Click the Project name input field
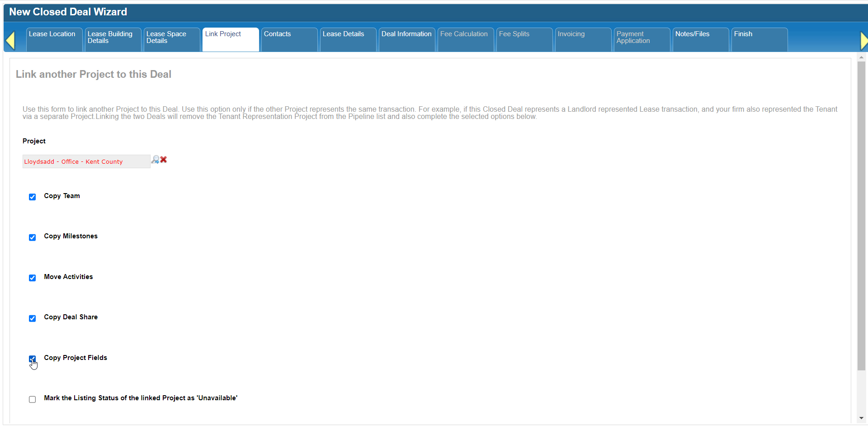This screenshot has height=426, width=868. (86, 161)
